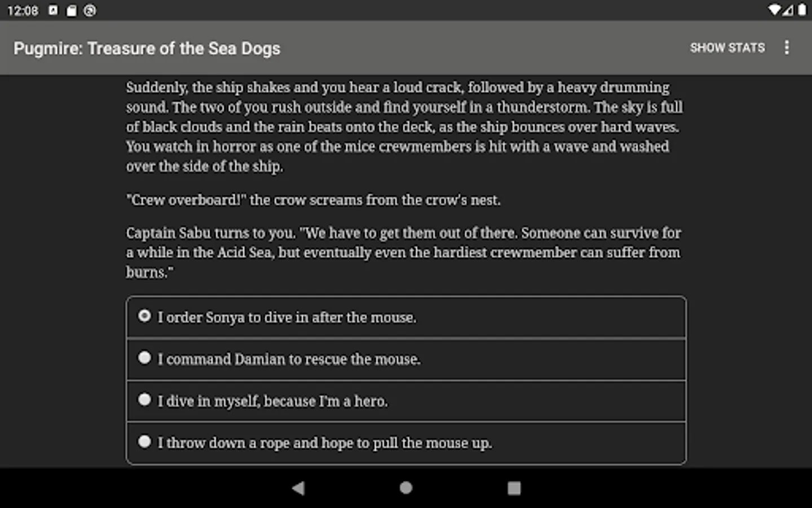The image size is (812, 508).
Task: Select radio for ordering Sonya to dive
Action: coord(145,316)
